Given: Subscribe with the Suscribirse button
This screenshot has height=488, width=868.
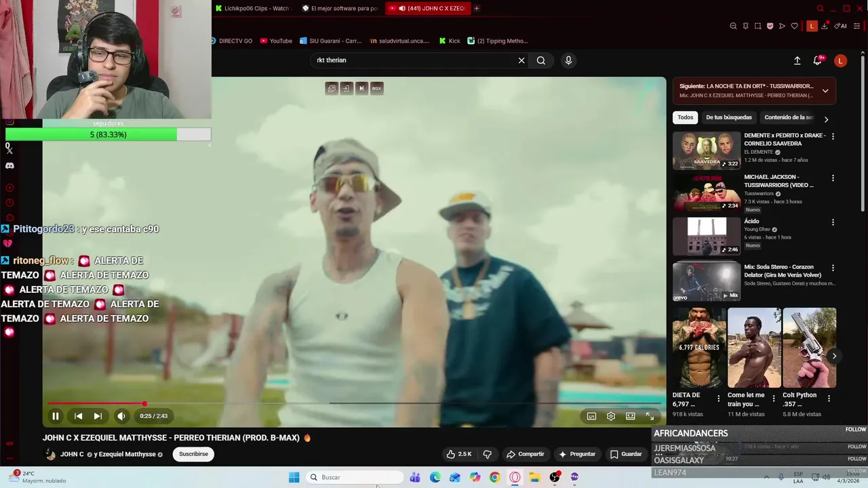Looking at the screenshot, I should click(x=193, y=454).
